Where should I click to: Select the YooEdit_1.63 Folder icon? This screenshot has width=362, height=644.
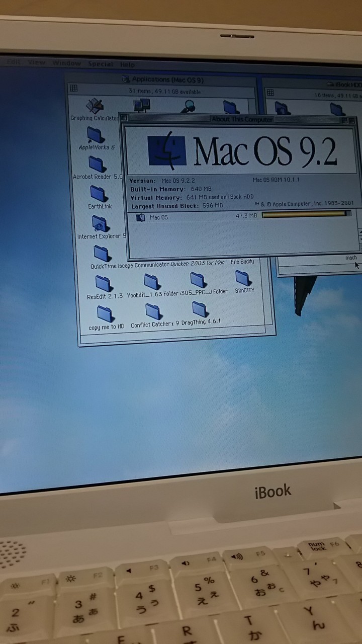point(152,282)
